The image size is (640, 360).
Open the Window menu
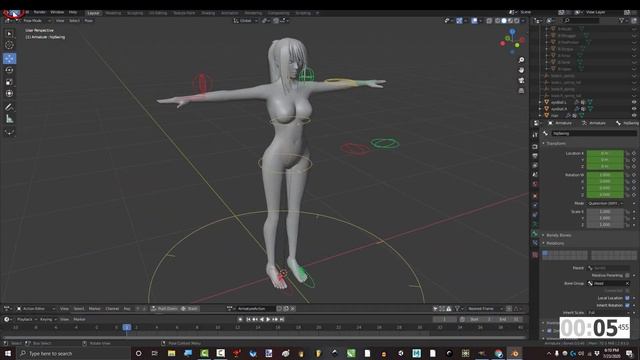pos(57,12)
